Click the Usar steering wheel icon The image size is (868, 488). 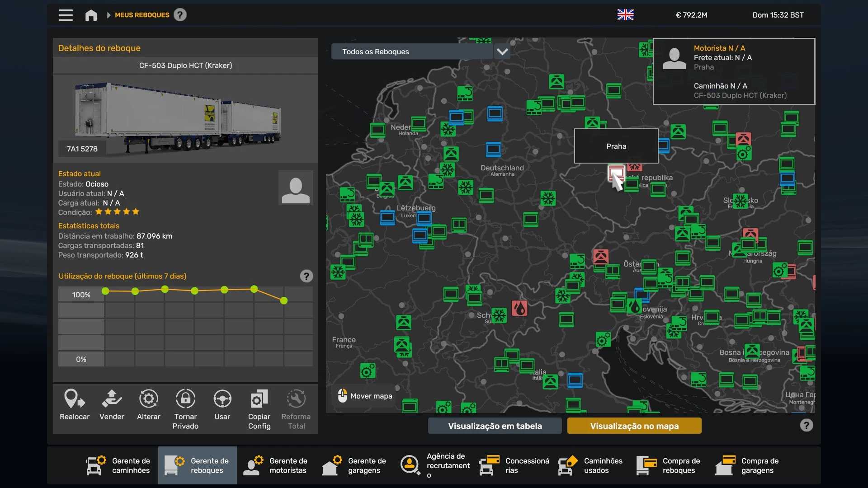(x=222, y=399)
